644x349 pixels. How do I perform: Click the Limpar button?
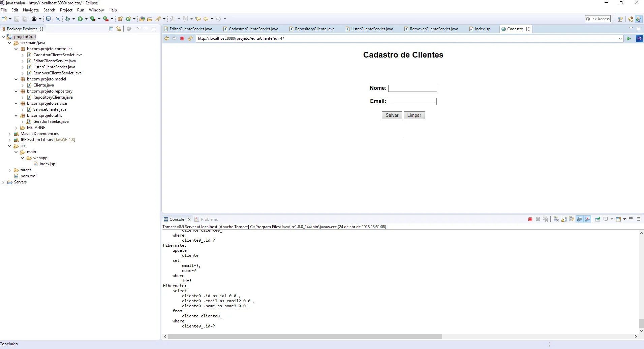point(414,115)
